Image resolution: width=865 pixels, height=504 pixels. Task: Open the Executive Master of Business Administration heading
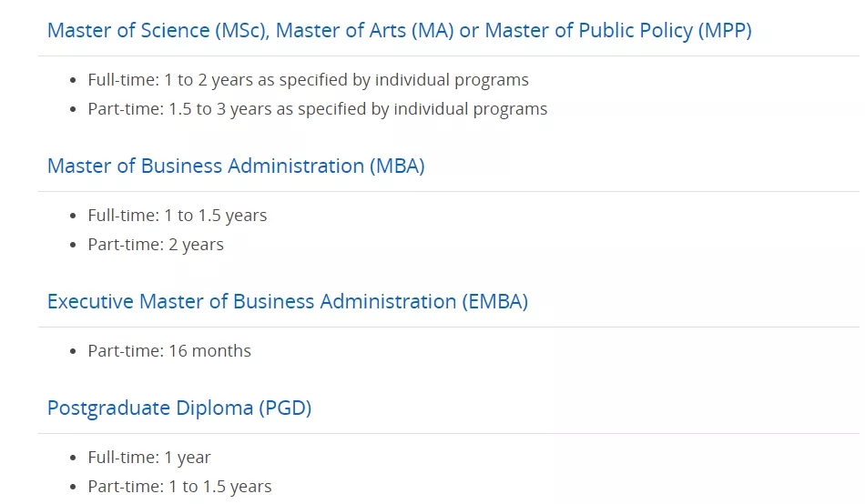(x=288, y=302)
